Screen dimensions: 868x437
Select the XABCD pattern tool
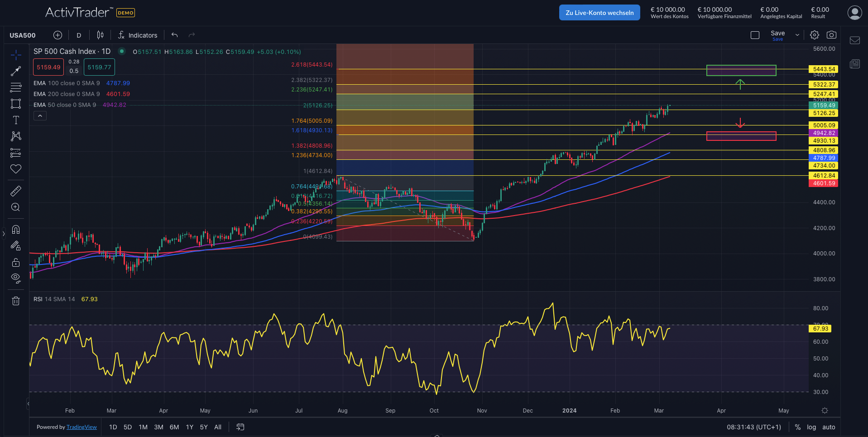point(16,136)
